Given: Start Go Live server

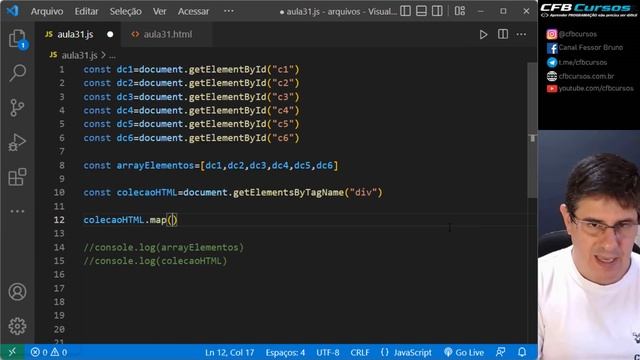Looking at the screenshot, I should coord(464,352).
